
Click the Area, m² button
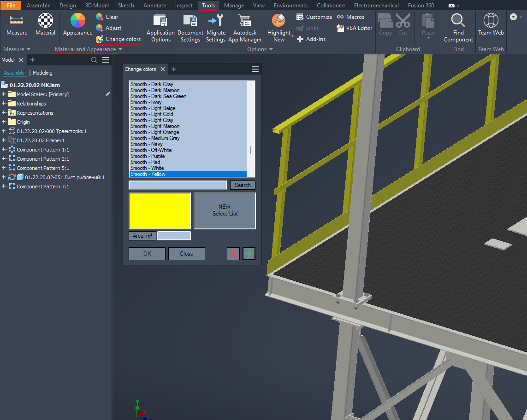142,236
